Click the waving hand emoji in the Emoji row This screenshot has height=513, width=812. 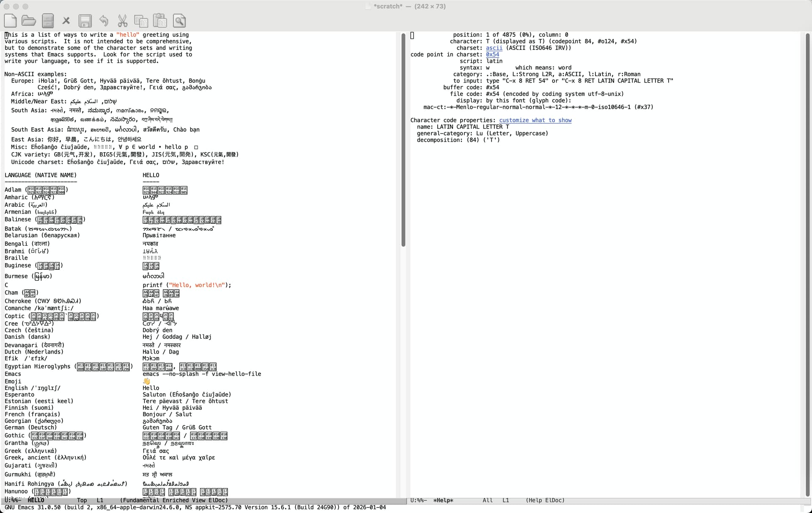146,381
